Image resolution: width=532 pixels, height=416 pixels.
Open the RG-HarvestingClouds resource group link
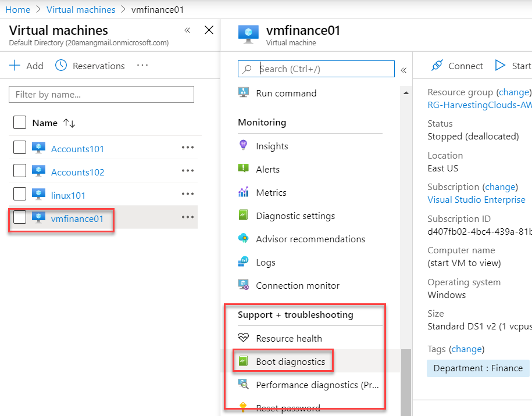[x=480, y=105]
